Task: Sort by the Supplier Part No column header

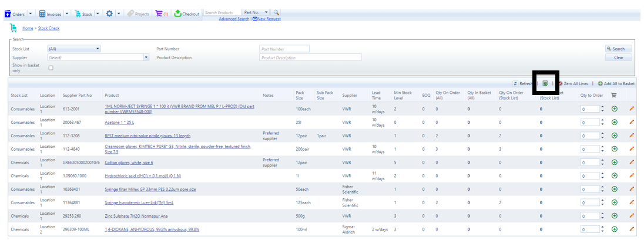Action: [x=77, y=95]
